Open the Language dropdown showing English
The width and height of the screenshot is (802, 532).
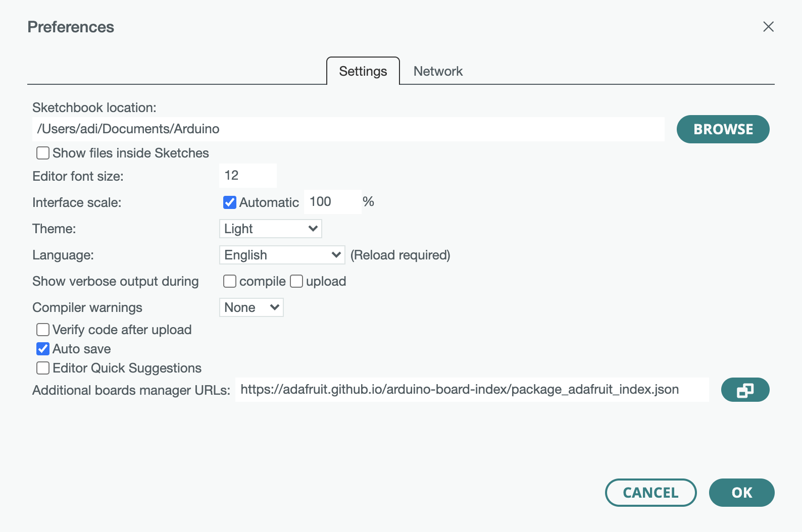coord(282,255)
